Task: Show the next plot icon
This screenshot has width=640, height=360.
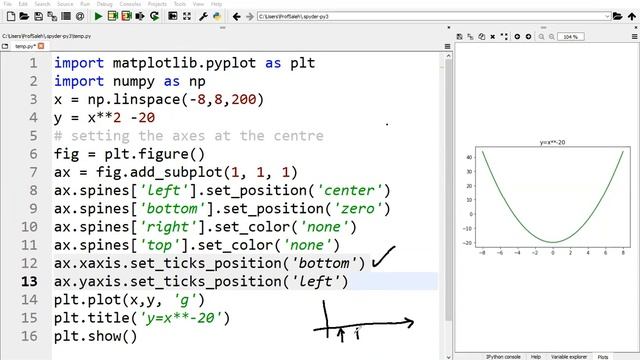Action: tap(528, 37)
